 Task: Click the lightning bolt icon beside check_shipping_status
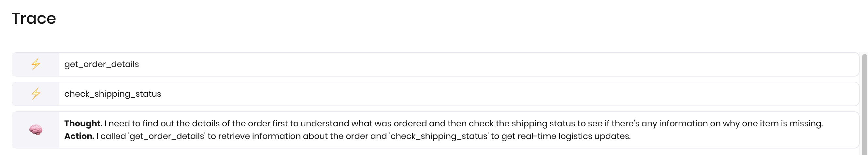coord(36,94)
